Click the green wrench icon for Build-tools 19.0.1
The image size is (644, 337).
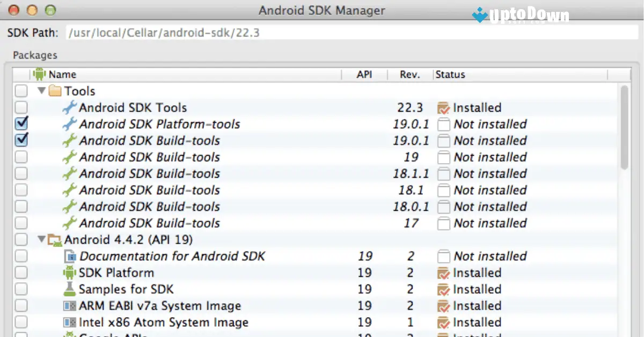[69, 141]
